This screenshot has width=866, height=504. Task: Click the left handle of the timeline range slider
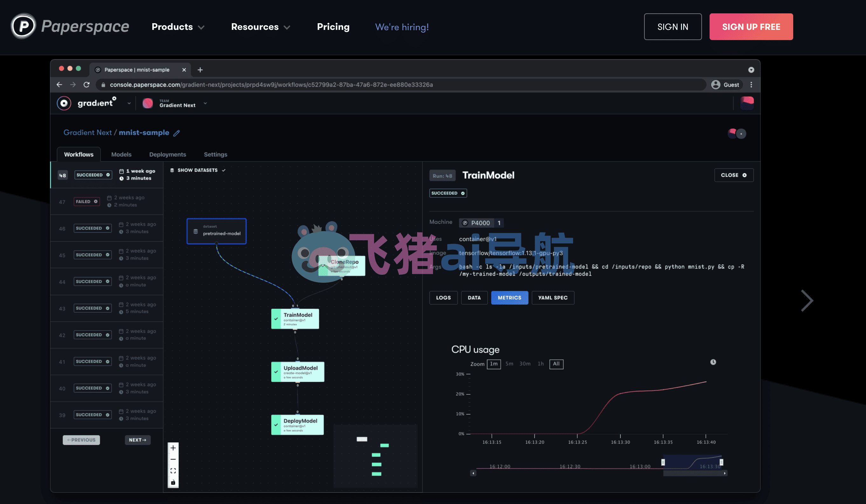click(663, 462)
